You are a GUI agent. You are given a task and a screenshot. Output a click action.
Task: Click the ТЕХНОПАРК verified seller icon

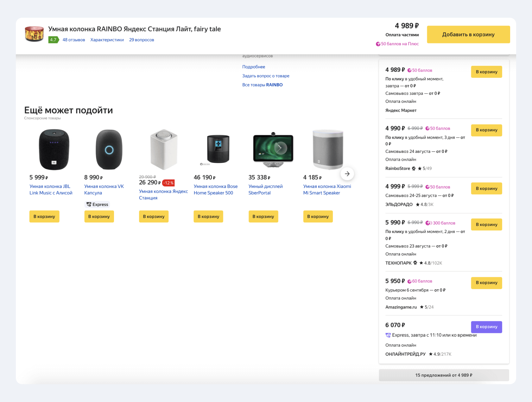[415, 263]
